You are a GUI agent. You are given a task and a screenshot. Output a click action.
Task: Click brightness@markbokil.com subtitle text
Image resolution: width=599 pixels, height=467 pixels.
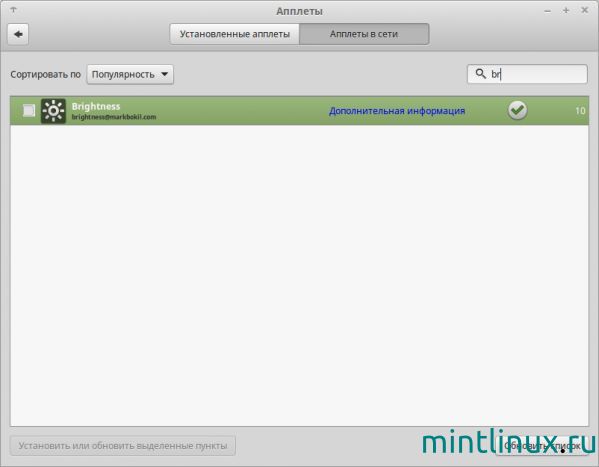pos(114,117)
